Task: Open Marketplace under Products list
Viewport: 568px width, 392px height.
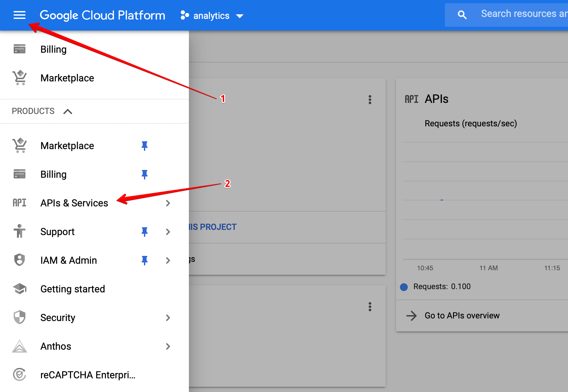Action: tap(67, 146)
